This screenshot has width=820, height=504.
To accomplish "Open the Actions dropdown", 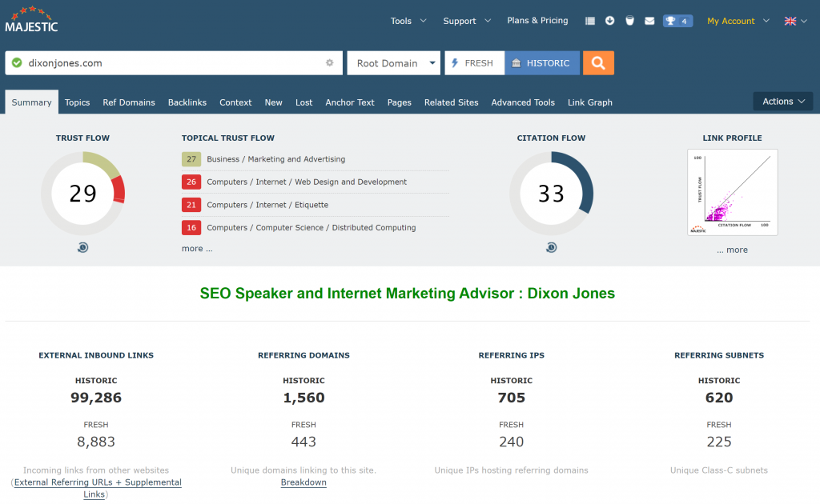I will tap(783, 102).
